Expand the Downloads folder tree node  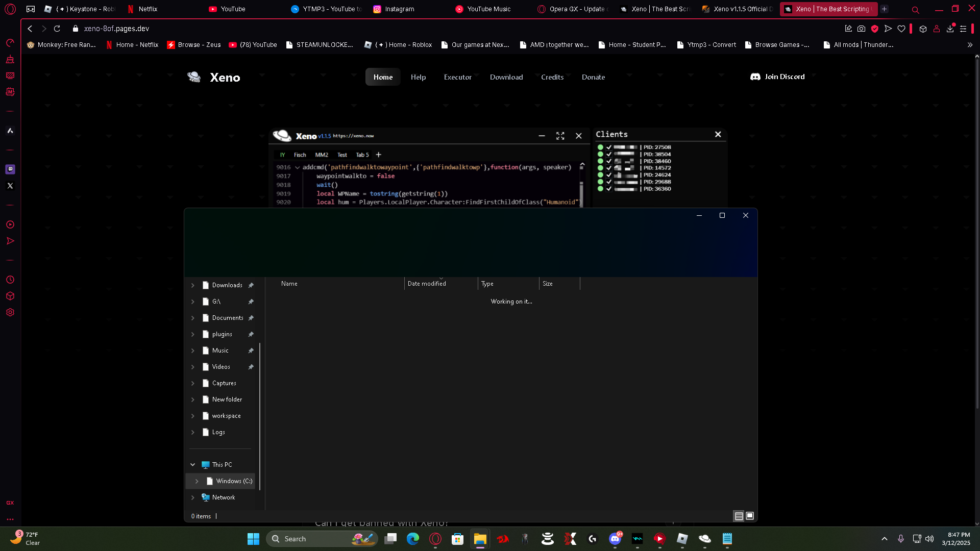(x=193, y=285)
